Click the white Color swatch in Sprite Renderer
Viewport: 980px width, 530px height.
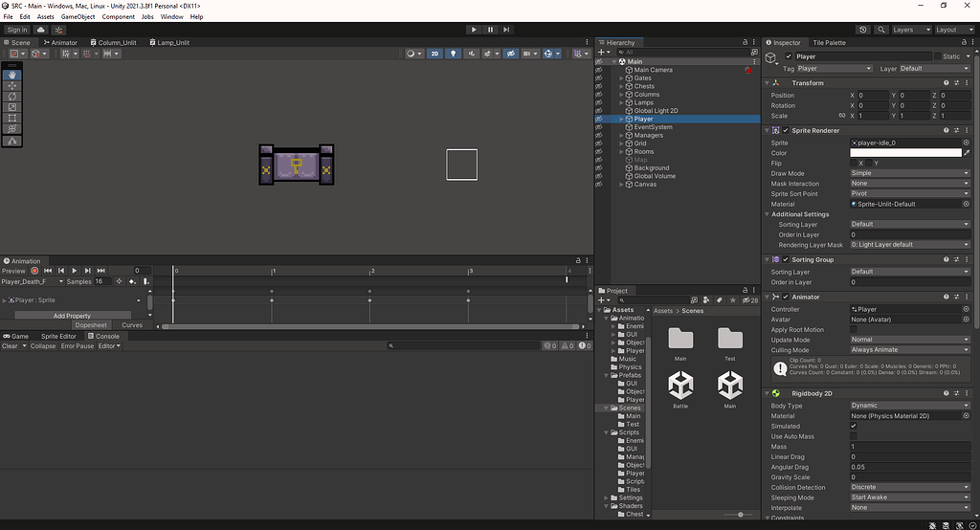(x=905, y=153)
